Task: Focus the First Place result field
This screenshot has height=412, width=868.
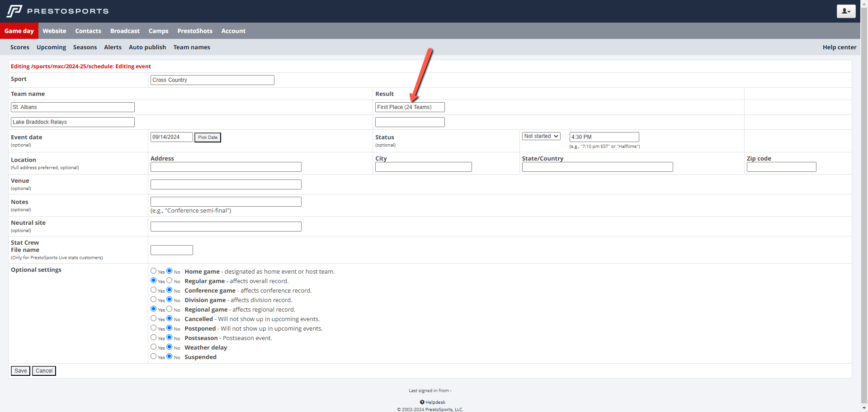Action: (410, 107)
